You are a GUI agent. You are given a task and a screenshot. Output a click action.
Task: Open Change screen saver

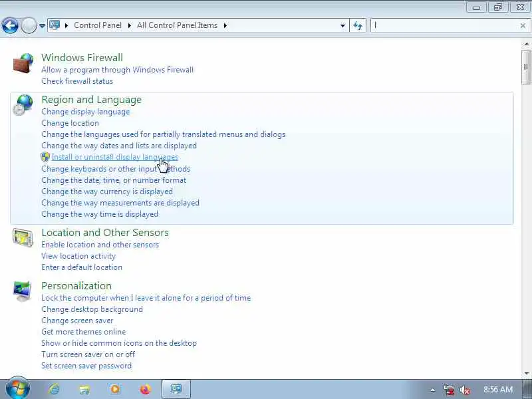[x=77, y=321]
